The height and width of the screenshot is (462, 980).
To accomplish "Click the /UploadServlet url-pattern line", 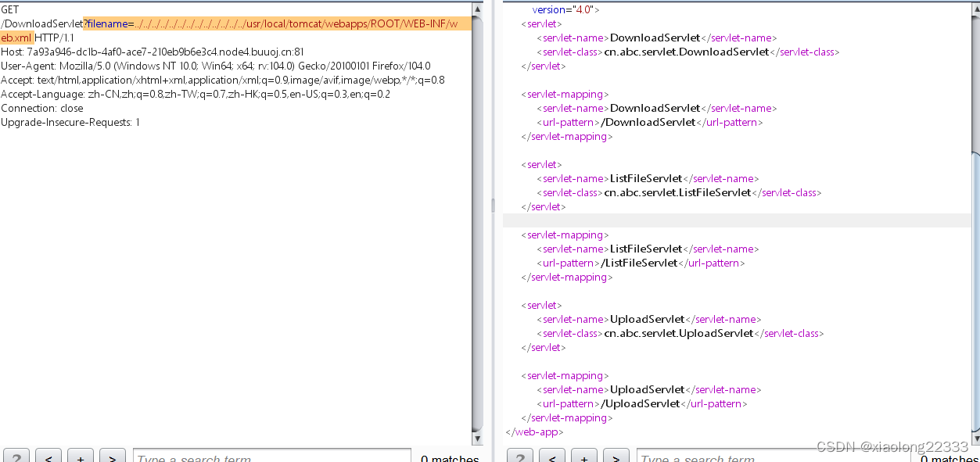I will point(642,404).
